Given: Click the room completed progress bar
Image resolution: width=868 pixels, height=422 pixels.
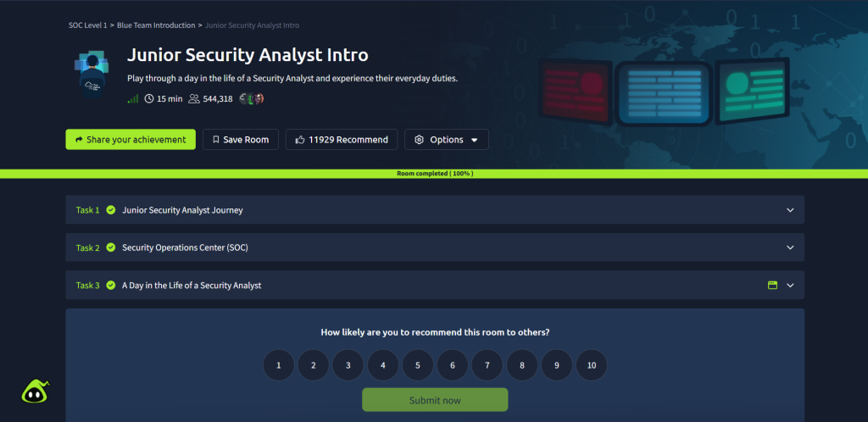Looking at the screenshot, I should click(434, 174).
